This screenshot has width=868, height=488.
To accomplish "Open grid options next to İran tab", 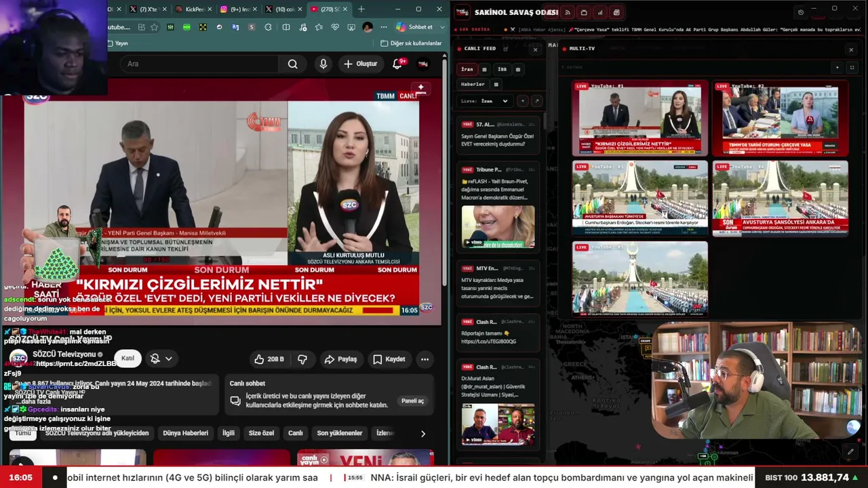I will [x=484, y=69].
